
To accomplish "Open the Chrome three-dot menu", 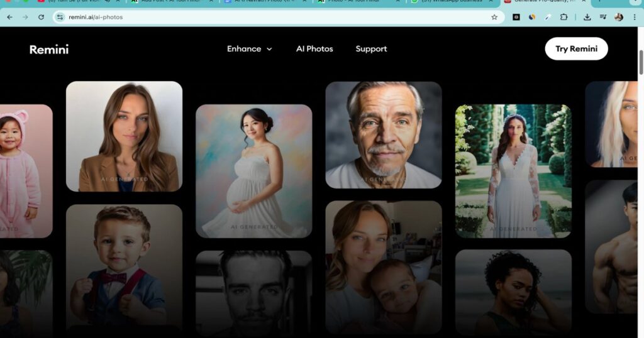I will click(635, 17).
